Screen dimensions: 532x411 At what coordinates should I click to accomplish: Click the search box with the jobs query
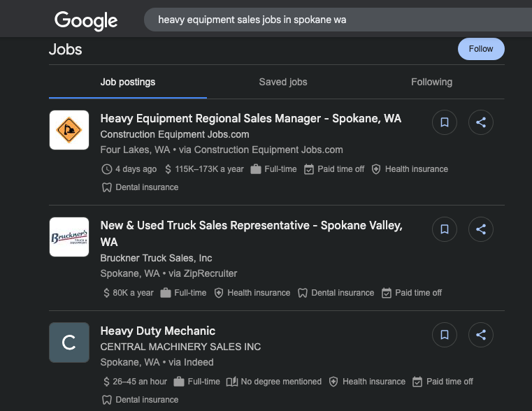(x=336, y=20)
